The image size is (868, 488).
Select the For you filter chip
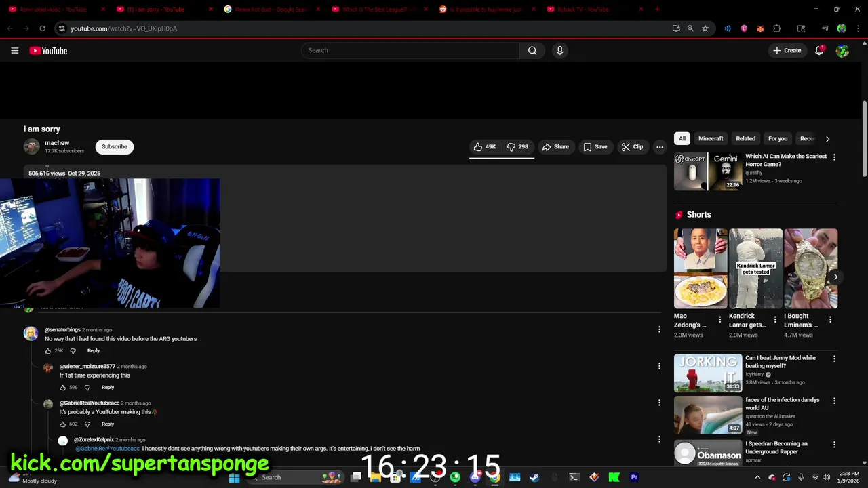click(778, 138)
